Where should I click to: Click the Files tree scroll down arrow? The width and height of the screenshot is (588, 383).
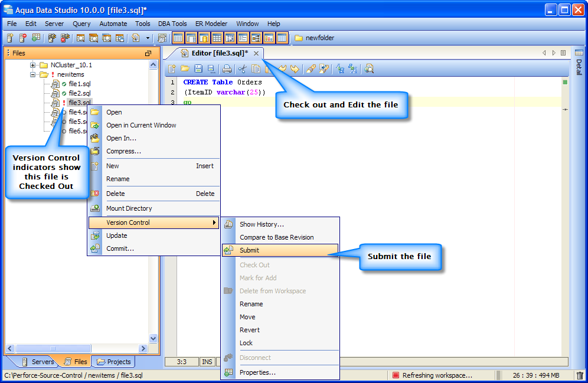(153, 338)
